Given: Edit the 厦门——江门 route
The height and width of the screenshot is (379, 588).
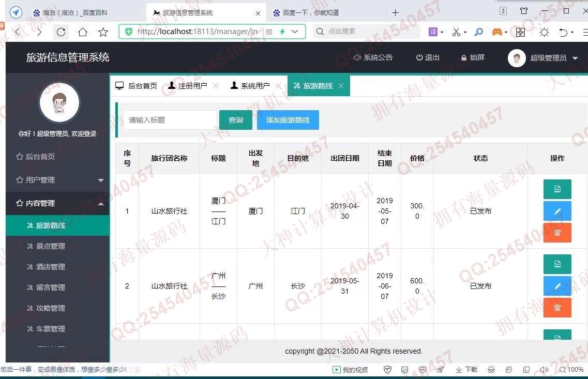Looking at the screenshot, I should pos(557,211).
